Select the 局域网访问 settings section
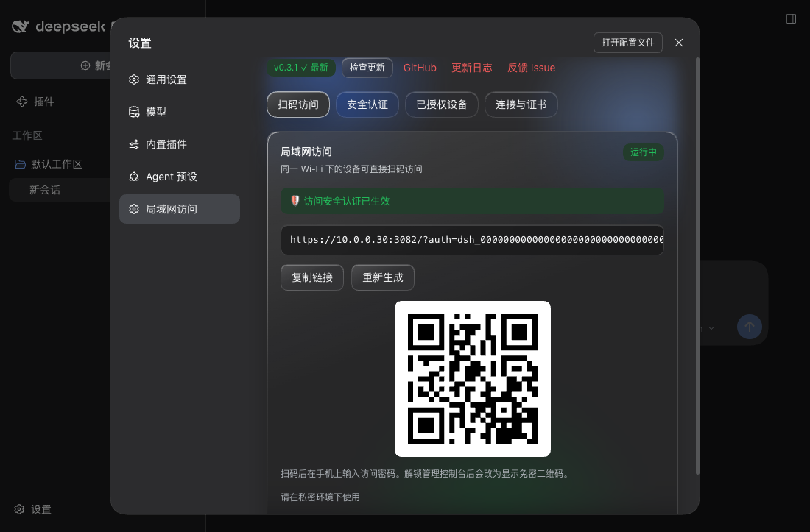The height and width of the screenshot is (532, 810). tap(179, 209)
